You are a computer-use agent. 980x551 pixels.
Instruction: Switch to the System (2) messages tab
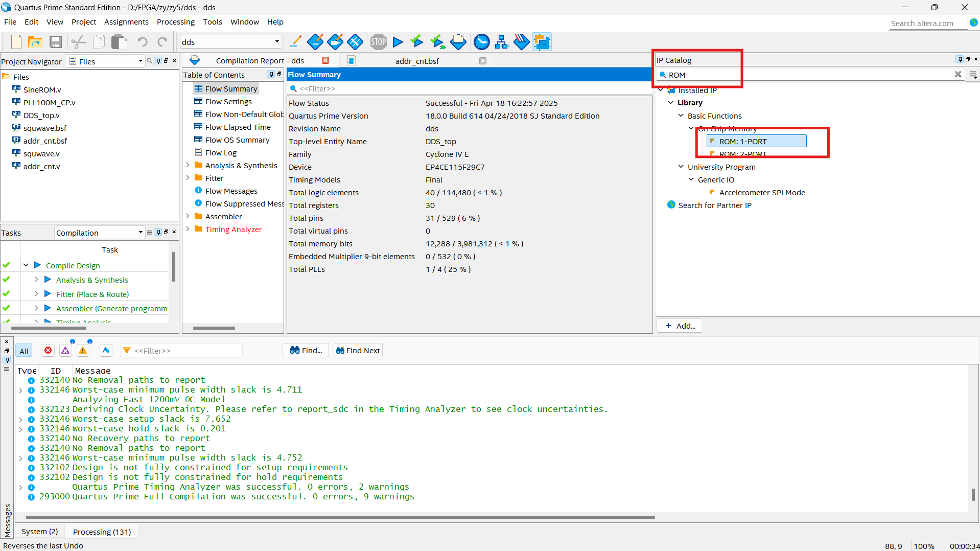click(x=40, y=532)
